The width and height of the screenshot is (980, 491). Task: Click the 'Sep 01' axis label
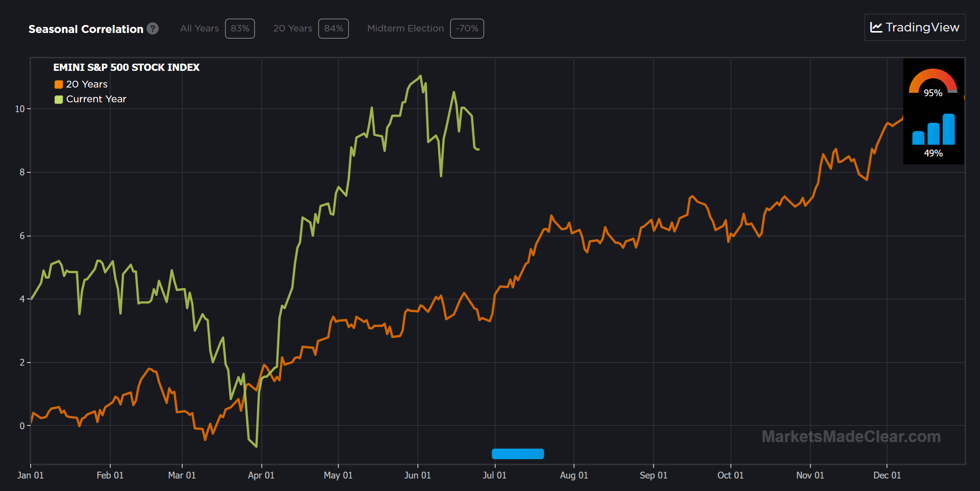tap(653, 475)
